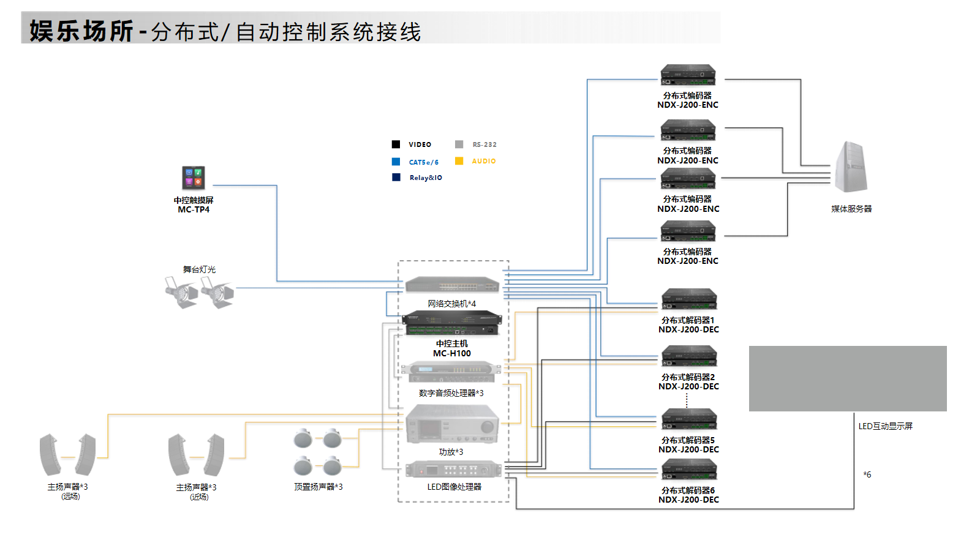Click the topmost 分布式编码器 label
980x551 pixels.
tap(687, 96)
